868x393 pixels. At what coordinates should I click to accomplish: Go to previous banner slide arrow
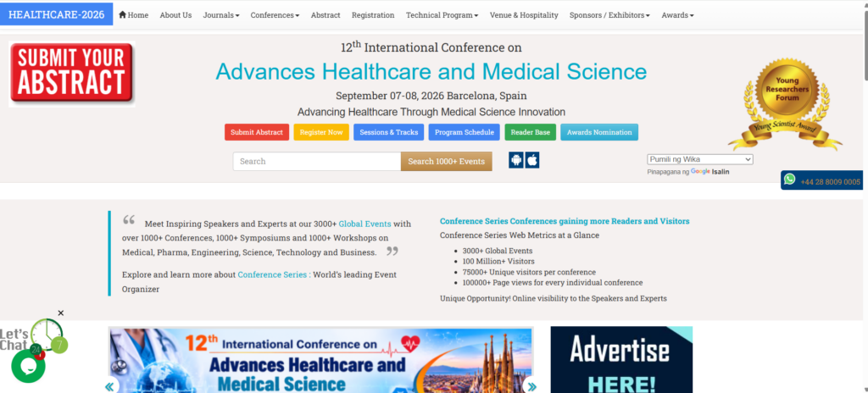coord(110,386)
